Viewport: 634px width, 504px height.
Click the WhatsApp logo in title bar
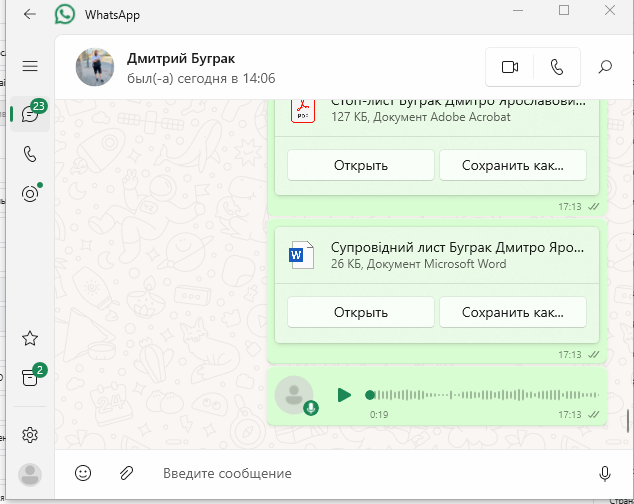tap(65, 14)
